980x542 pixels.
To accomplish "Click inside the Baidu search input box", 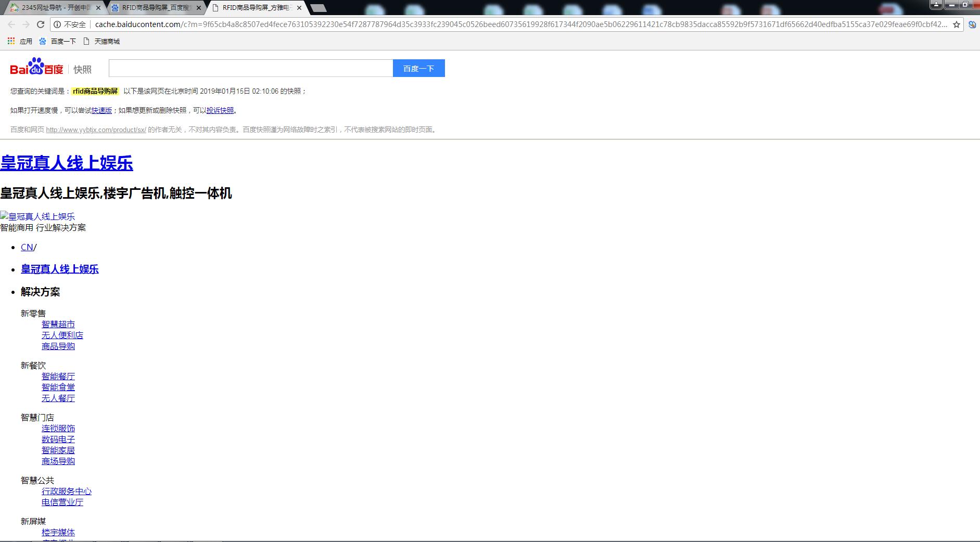I will coord(250,68).
